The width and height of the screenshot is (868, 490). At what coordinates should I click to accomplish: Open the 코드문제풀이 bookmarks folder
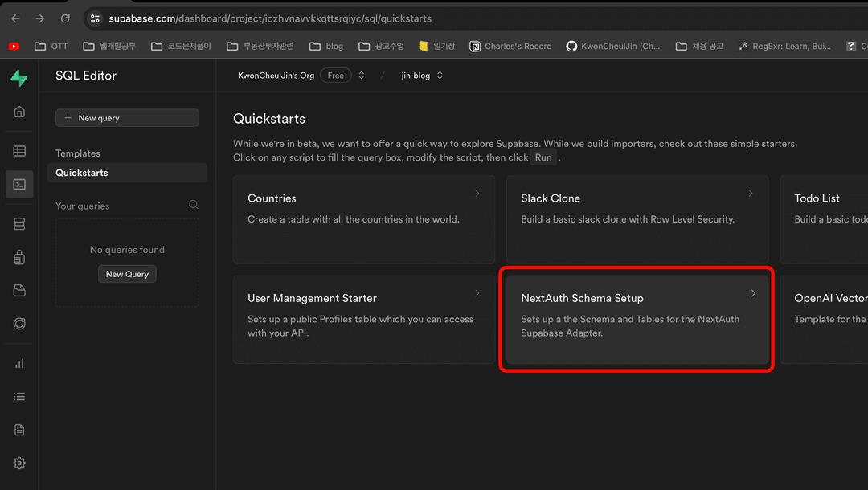tap(181, 46)
